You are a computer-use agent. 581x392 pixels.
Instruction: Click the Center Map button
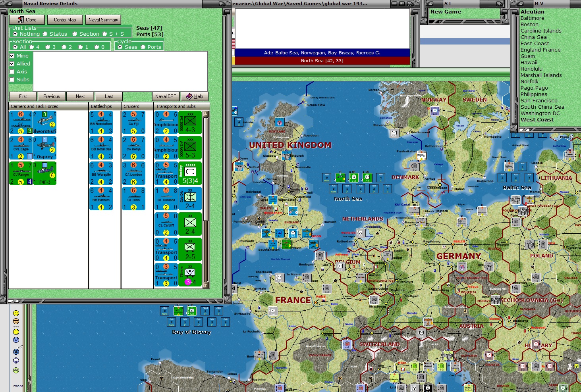pyautogui.click(x=65, y=20)
